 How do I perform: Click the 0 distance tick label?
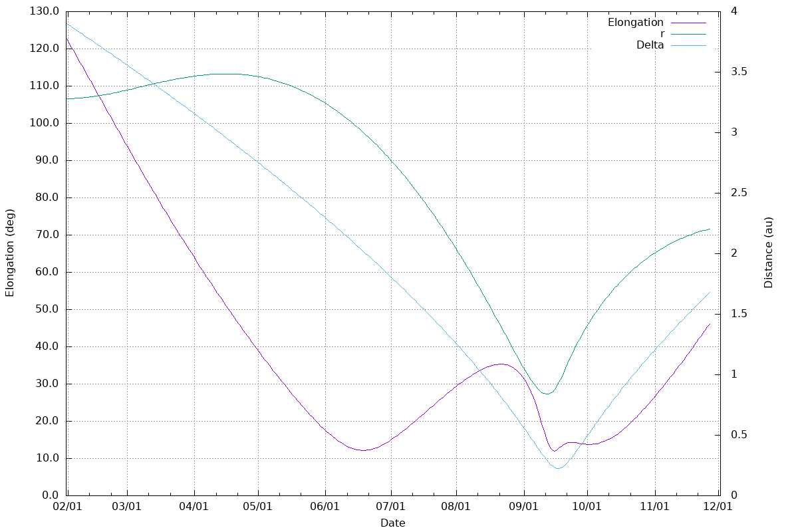[734, 495]
